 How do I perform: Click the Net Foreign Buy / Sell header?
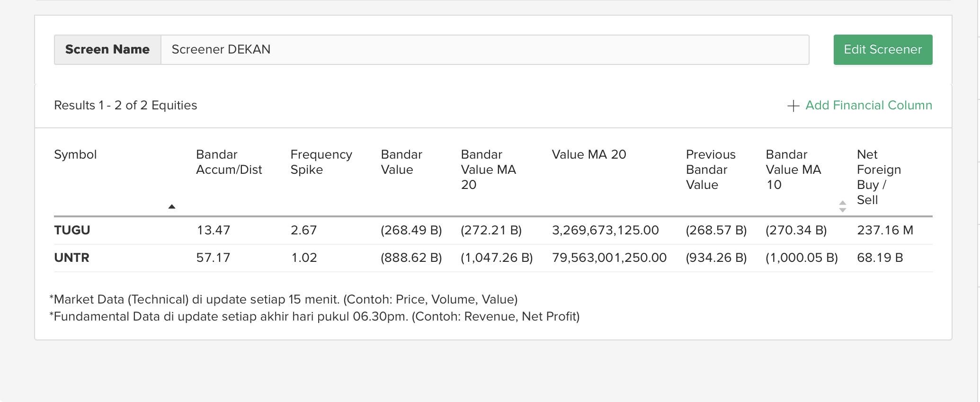(878, 177)
